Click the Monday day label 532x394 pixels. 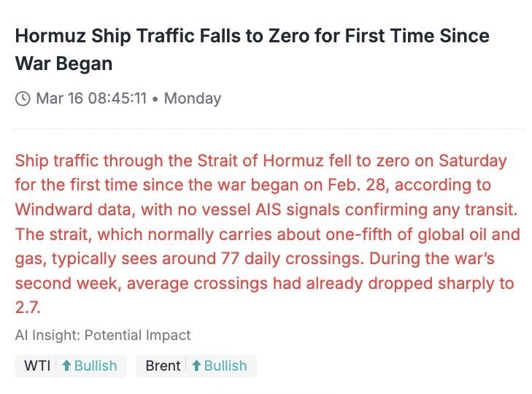(192, 98)
